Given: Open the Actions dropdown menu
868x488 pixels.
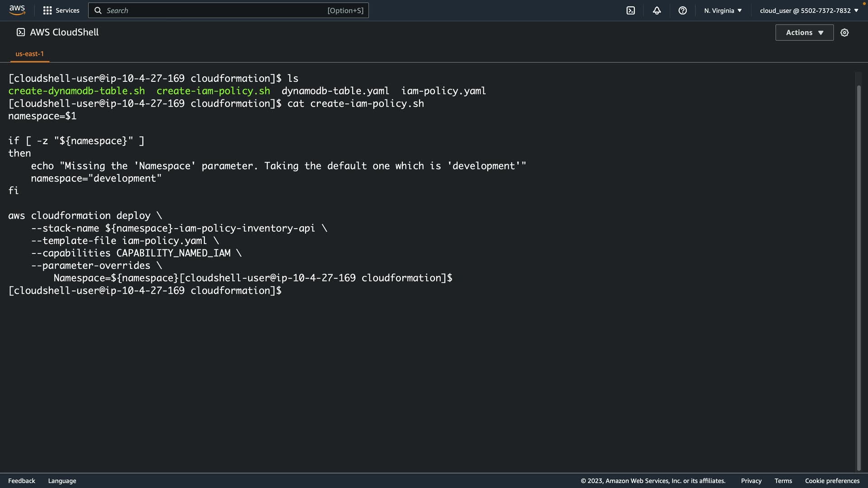Looking at the screenshot, I should click(804, 33).
